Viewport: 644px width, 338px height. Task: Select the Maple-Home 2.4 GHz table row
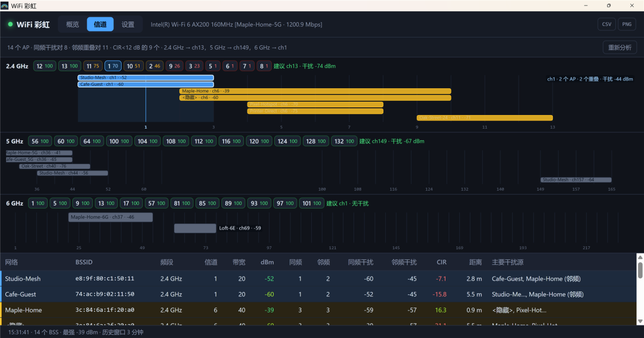[x=318, y=310]
